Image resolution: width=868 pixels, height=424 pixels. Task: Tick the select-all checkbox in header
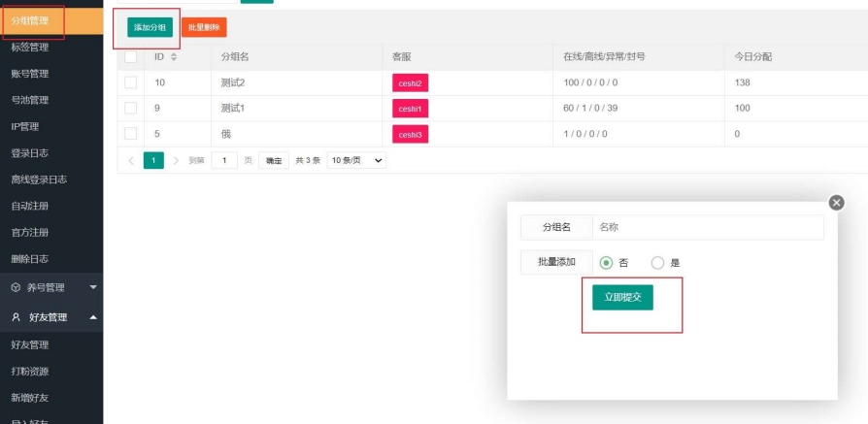tap(131, 56)
